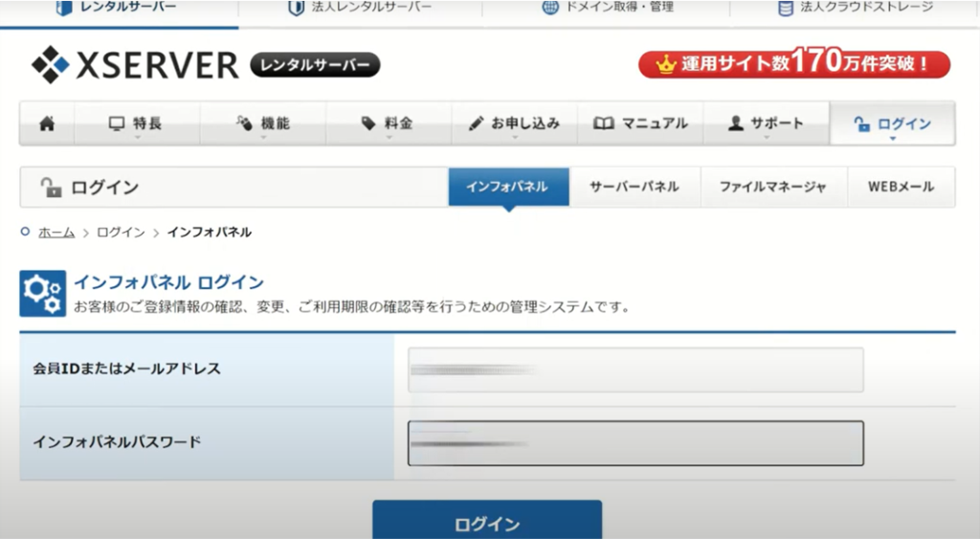
Task: Switch to the ファイルマネージャ tab
Action: [773, 187]
